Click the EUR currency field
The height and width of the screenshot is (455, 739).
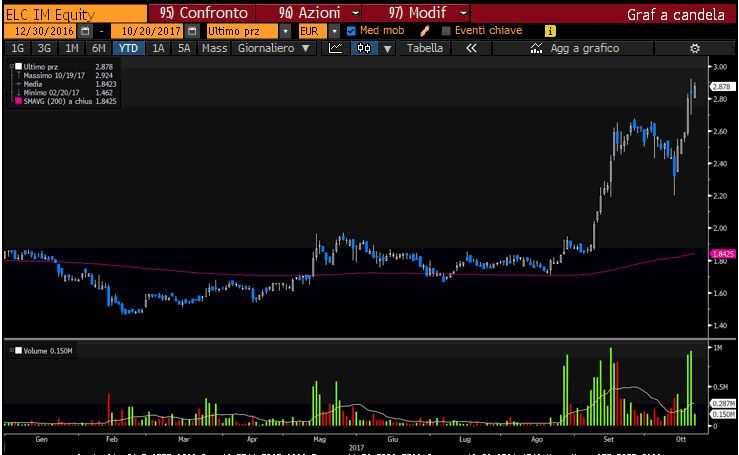pos(312,31)
